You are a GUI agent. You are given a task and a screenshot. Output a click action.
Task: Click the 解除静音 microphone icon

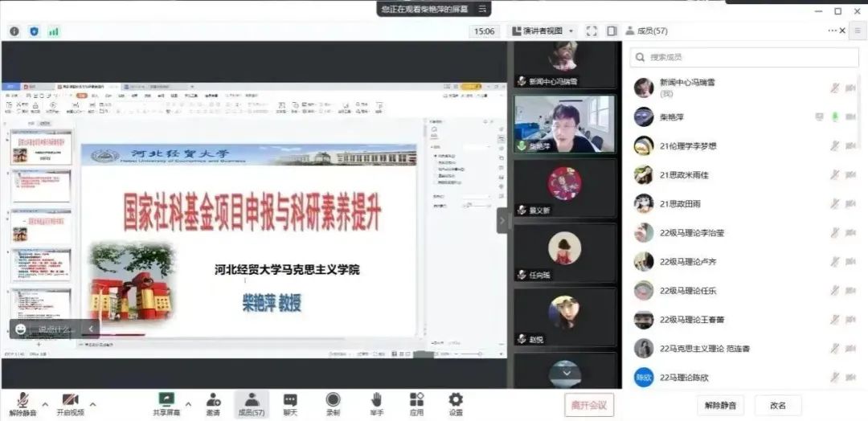(x=24, y=399)
